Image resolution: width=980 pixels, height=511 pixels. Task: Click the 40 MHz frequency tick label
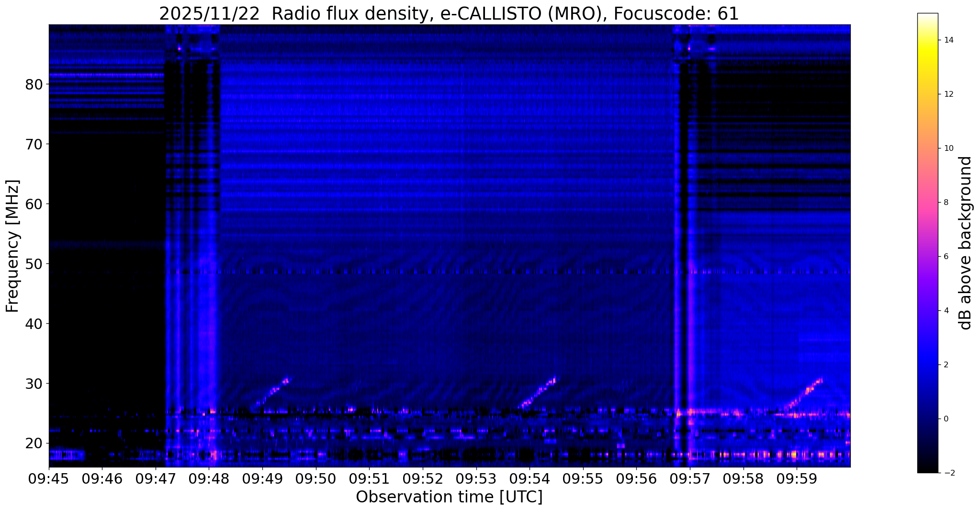click(34, 324)
